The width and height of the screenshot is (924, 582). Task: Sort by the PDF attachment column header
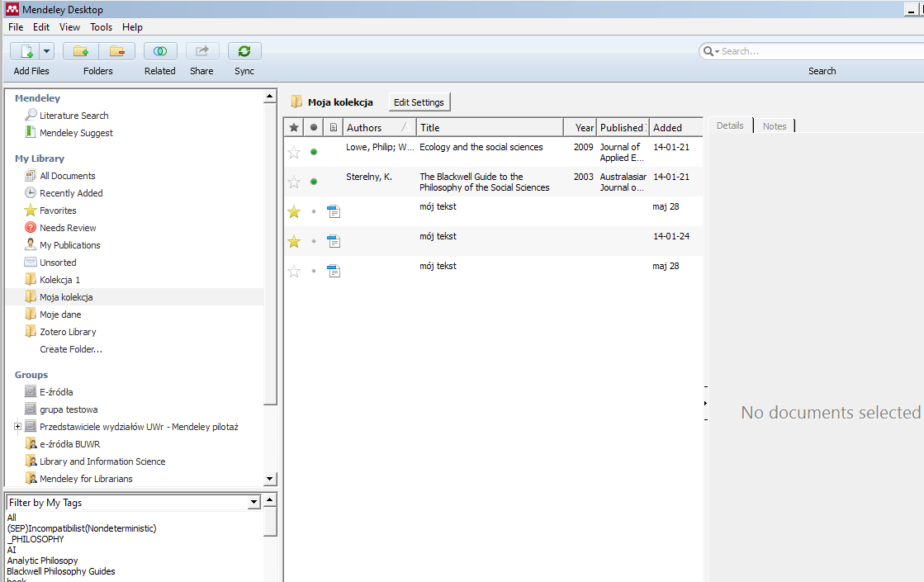334,127
